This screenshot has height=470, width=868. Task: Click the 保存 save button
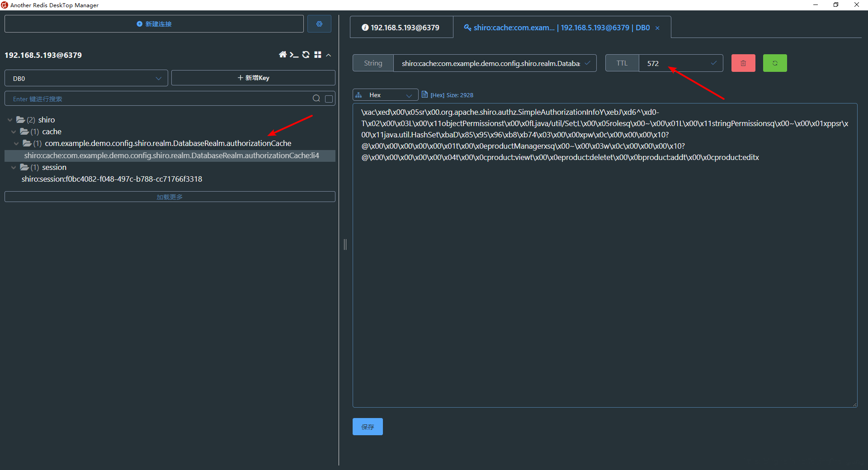point(368,427)
